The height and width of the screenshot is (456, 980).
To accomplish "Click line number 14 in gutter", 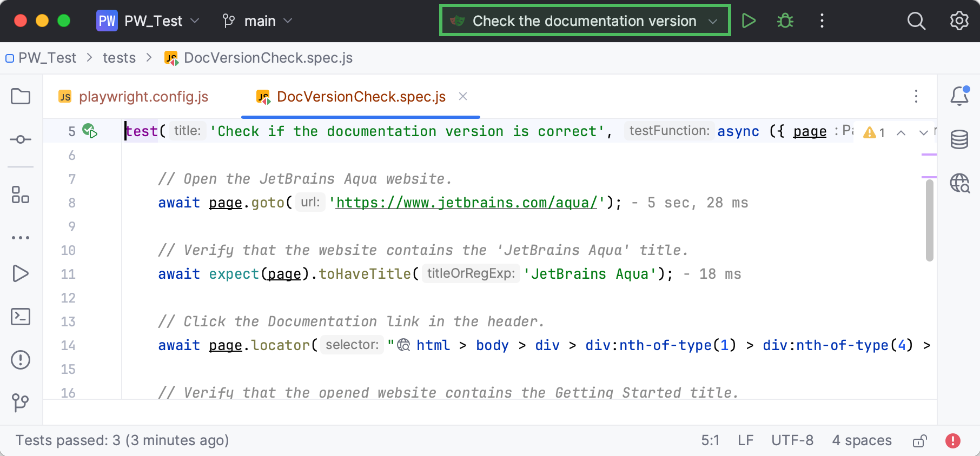I will point(68,345).
